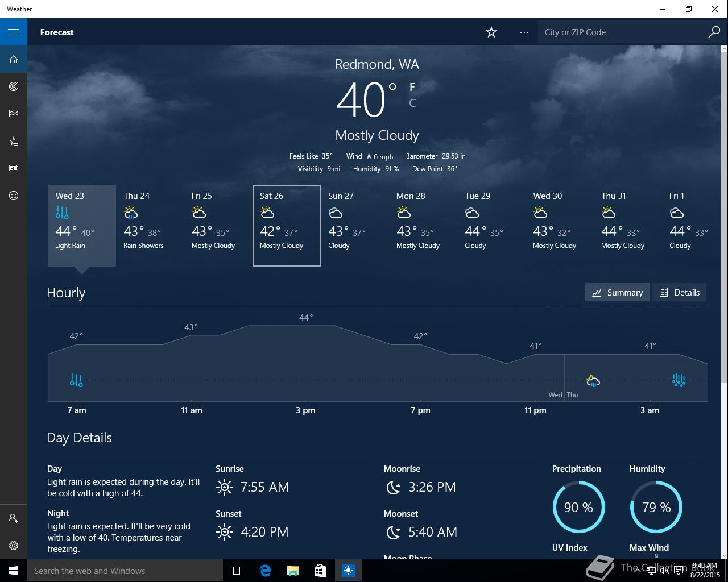
Task: Open the Settings gear icon
Action: 14,546
